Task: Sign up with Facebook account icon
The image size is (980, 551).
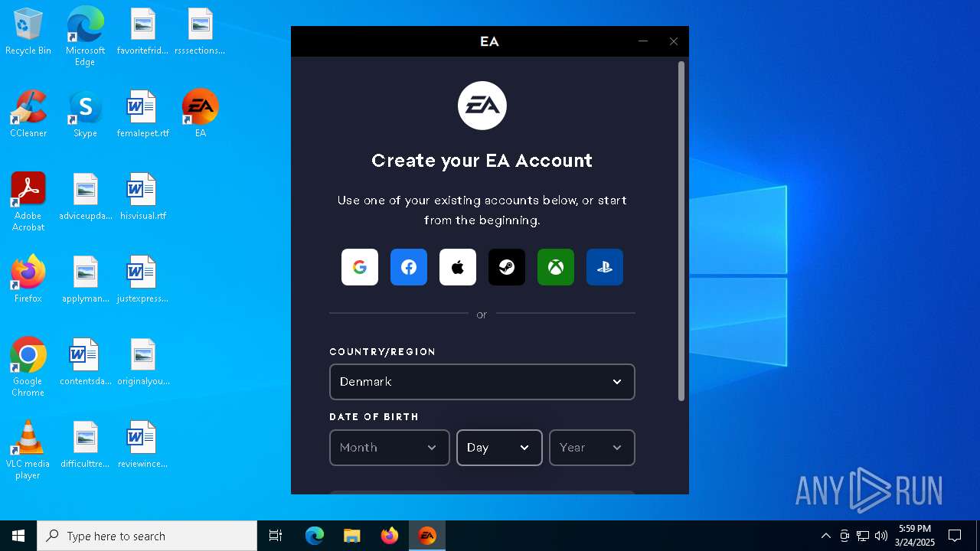Action: 409,267
